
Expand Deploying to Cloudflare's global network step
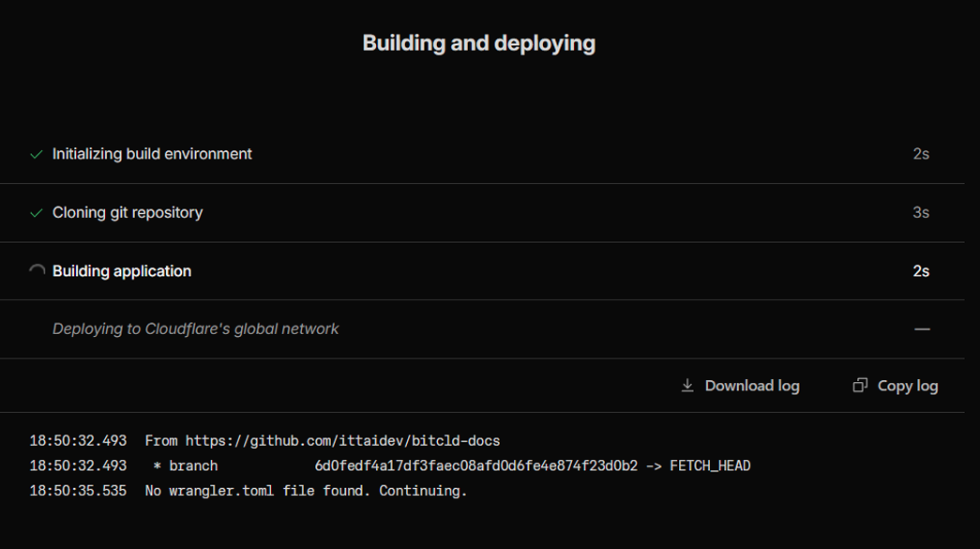coord(196,328)
